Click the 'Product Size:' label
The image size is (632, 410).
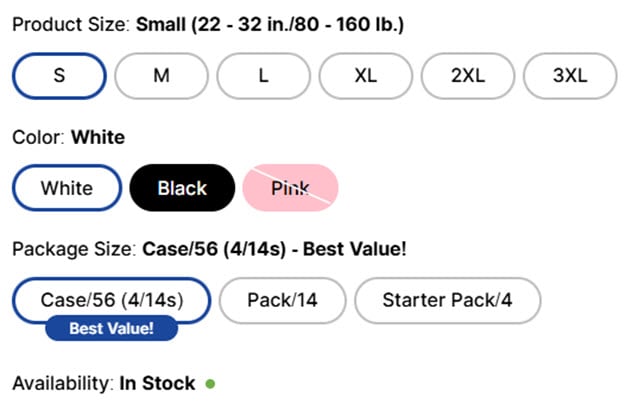point(70,25)
